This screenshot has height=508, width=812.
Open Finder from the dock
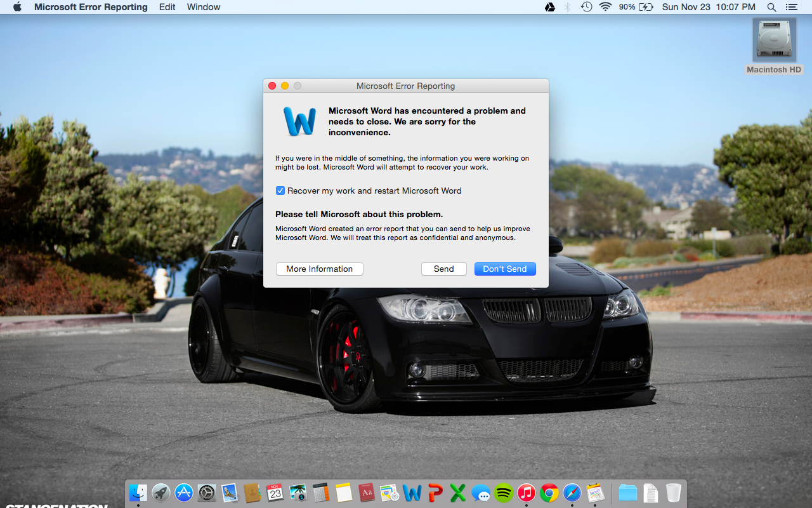click(138, 492)
